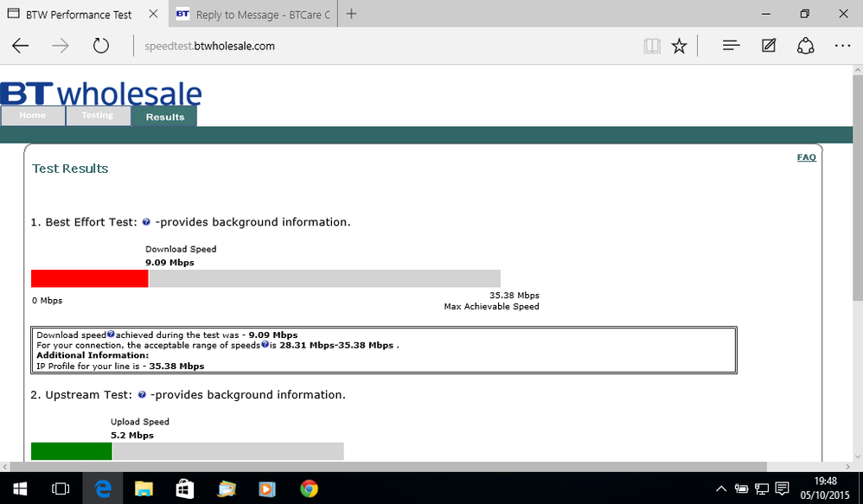Screen dimensions: 863x504
Task: Launch Google Chrome from taskbar
Action: pos(309,488)
